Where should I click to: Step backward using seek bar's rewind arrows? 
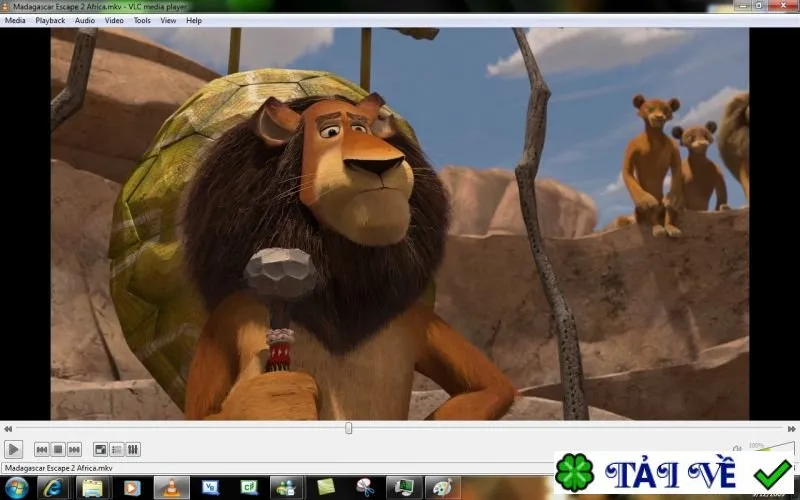8,429
